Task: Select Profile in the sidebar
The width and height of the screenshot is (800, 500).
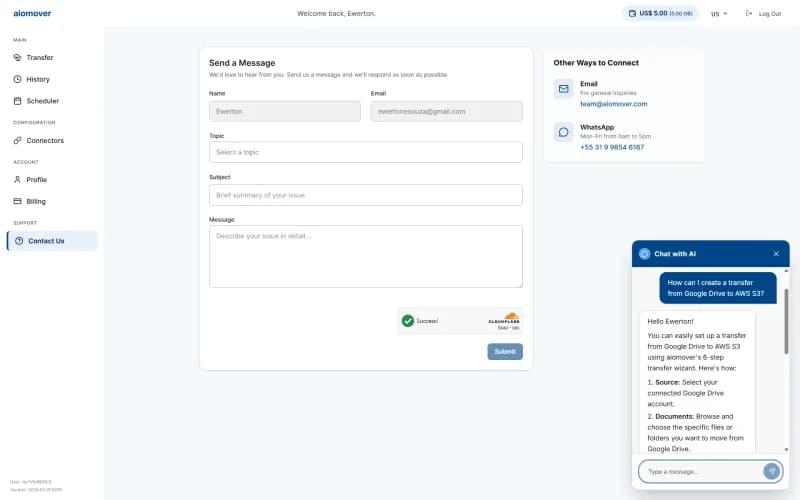Action: pos(52,180)
